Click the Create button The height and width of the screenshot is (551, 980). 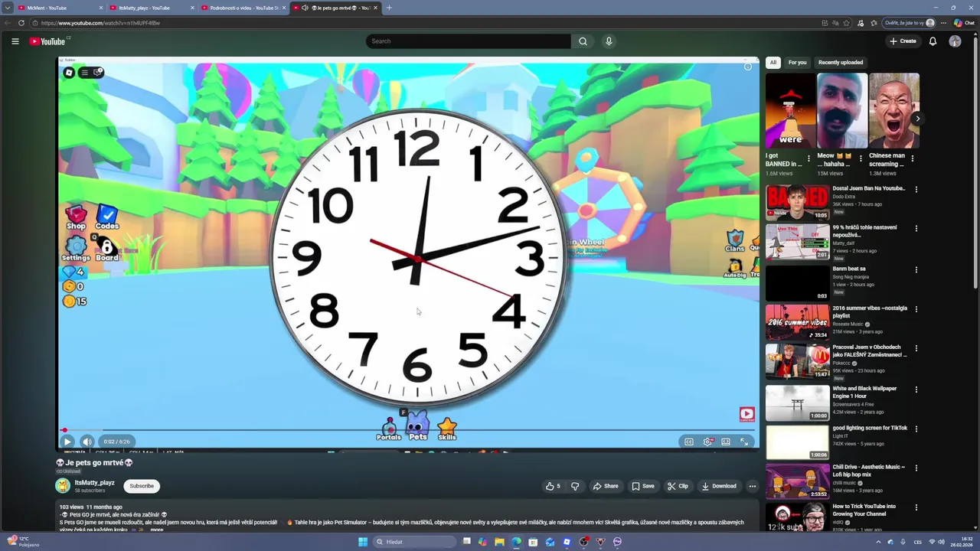(903, 41)
